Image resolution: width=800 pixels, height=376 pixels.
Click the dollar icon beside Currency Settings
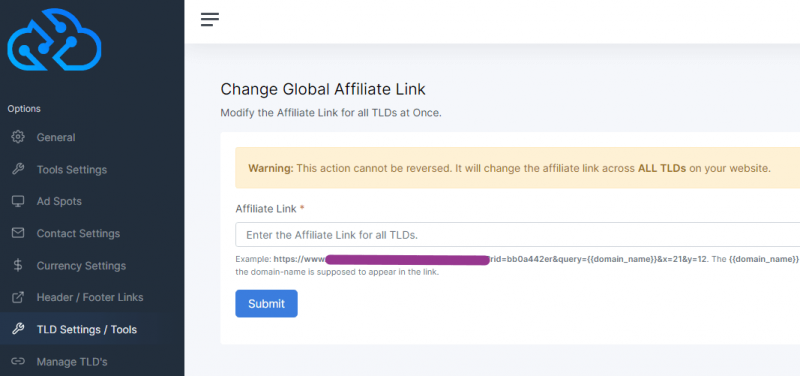tap(18, 265)
